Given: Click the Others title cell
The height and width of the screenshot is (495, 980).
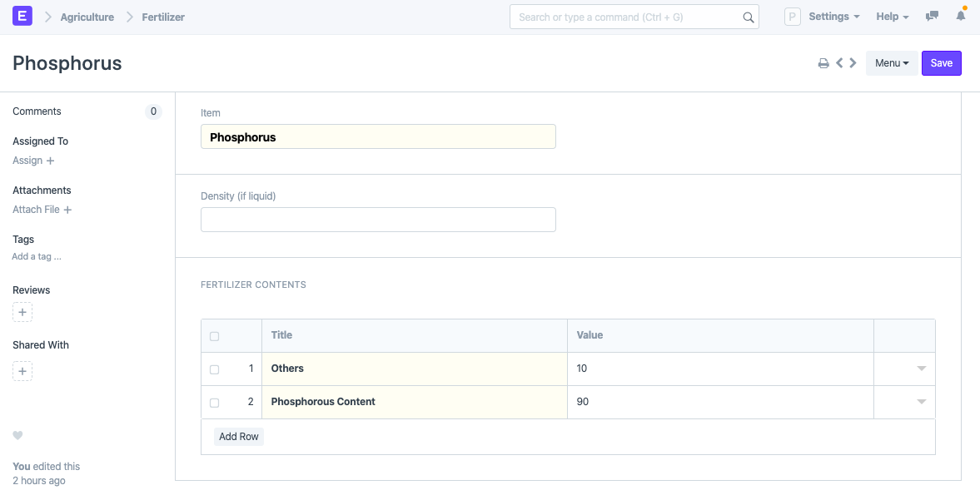Looking at the screenshot, I should [x=415, y=369].
